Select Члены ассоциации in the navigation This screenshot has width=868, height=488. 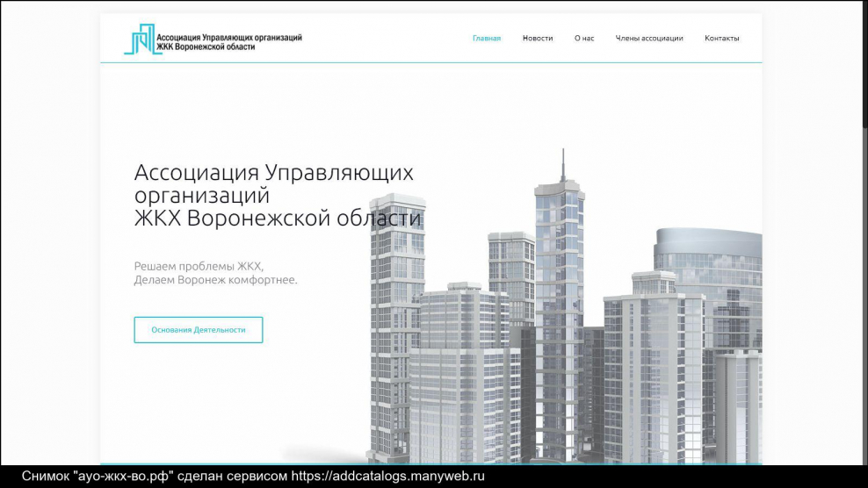click(649, 39)
